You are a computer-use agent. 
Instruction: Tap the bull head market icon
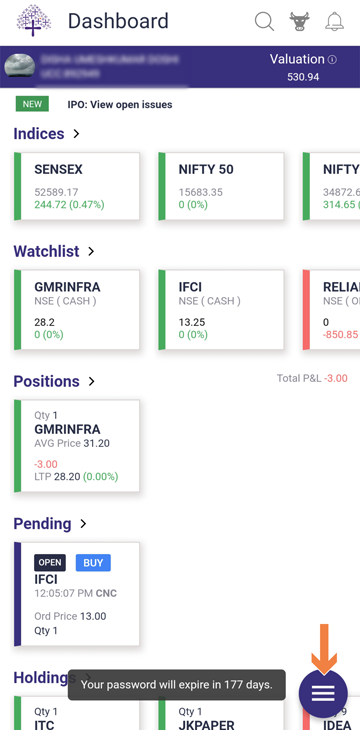point(299,21)
